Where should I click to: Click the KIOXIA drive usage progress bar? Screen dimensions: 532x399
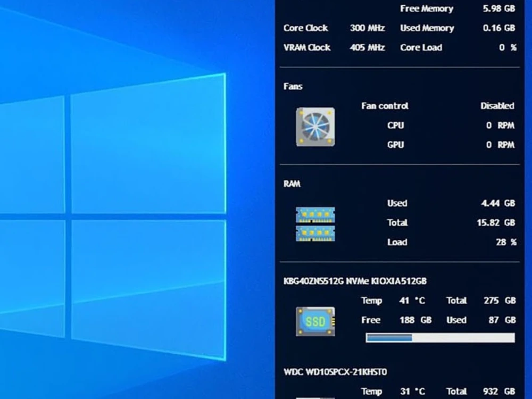pyautogui.click(x=440, y=338)
